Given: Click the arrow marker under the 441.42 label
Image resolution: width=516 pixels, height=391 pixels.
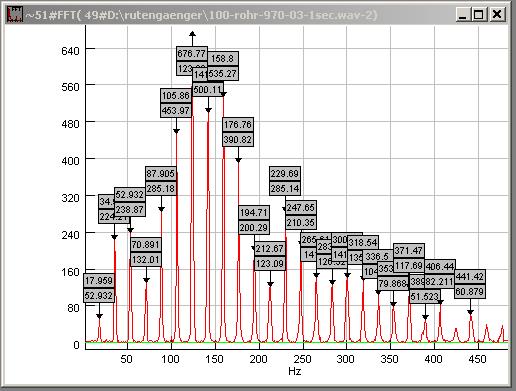Looking at the screenshot, I should 470,312.
